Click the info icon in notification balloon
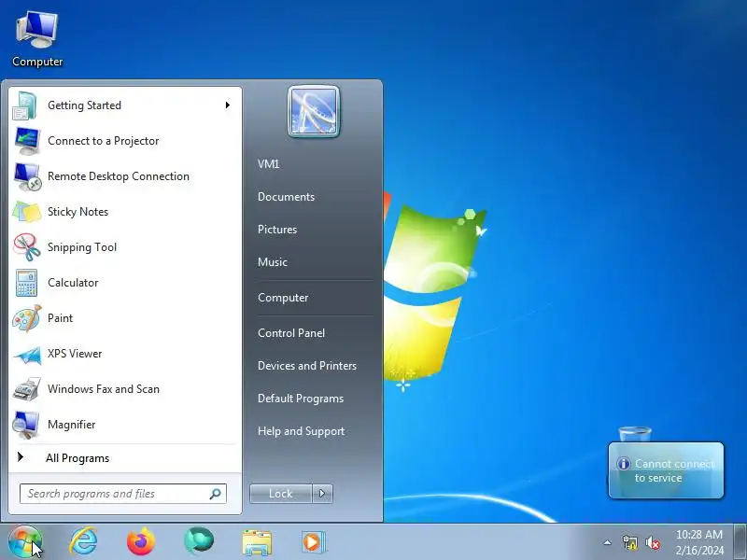Screen dimensions: 747x560 point(623,464)
